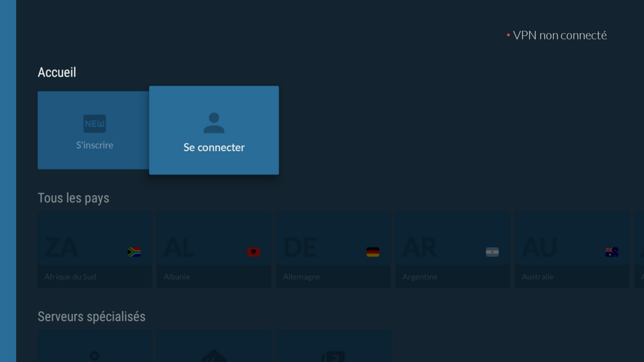
Task: Click the Albania flag icon
Action: tap(253, 252)
